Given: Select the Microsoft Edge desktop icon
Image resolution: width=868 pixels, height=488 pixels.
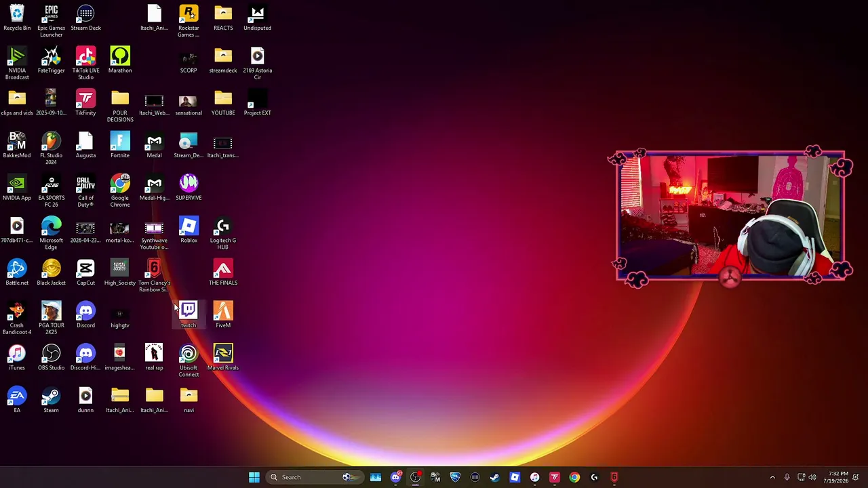Looking at the screenshot, I should tap(52, 234).
